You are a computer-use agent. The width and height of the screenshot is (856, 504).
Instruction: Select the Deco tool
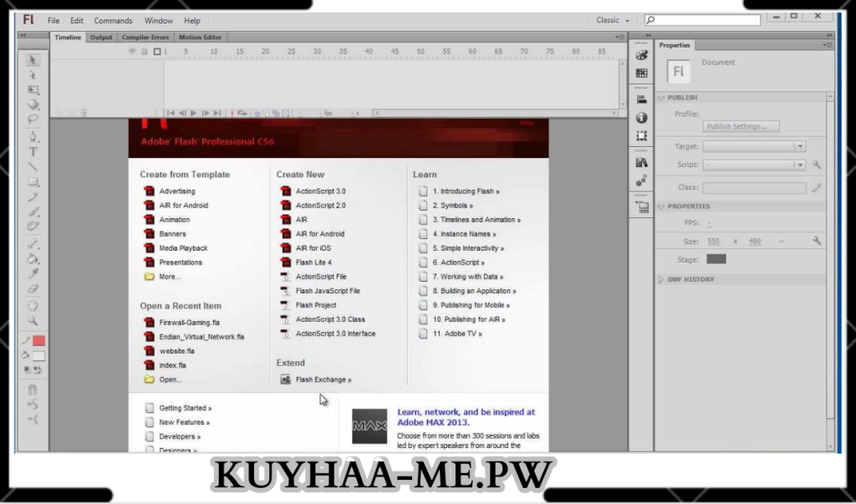tap(33, 226)
